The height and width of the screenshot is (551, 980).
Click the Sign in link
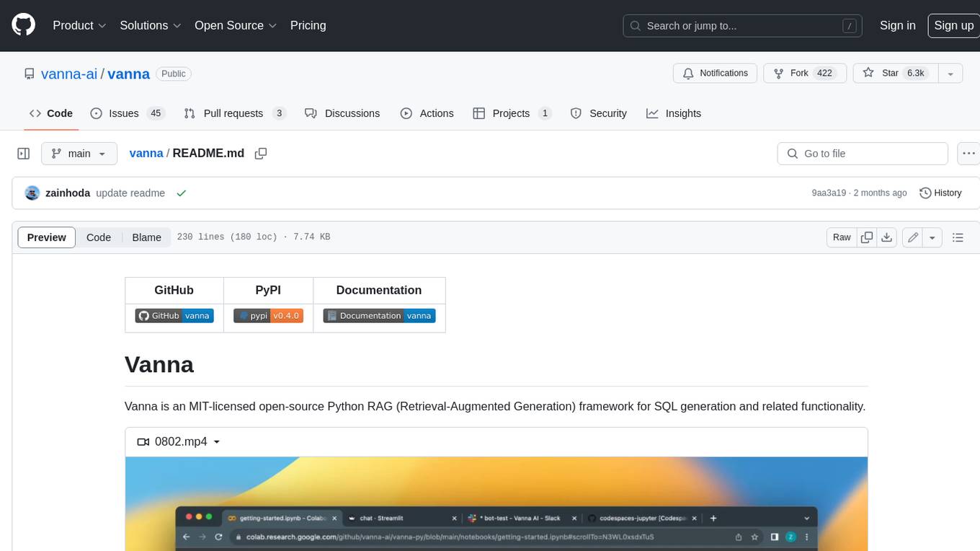click(897, 25)
